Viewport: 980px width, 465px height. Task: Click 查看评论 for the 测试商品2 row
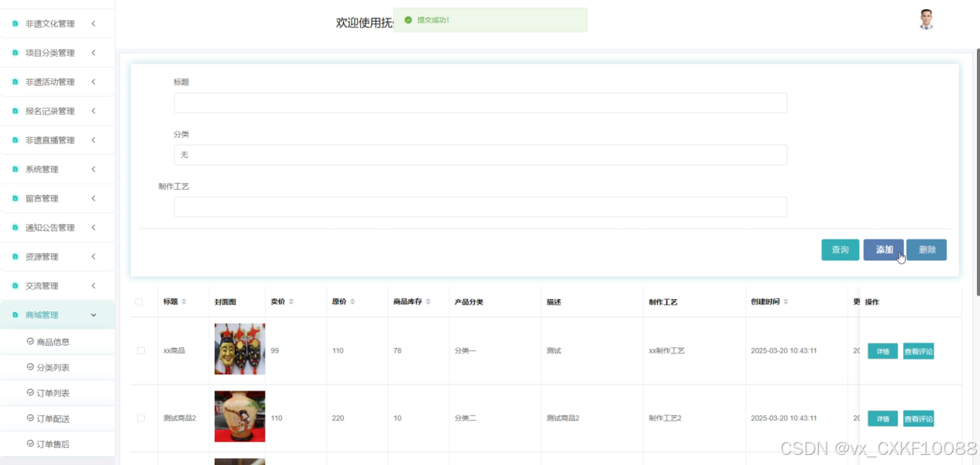coord(919,418)
